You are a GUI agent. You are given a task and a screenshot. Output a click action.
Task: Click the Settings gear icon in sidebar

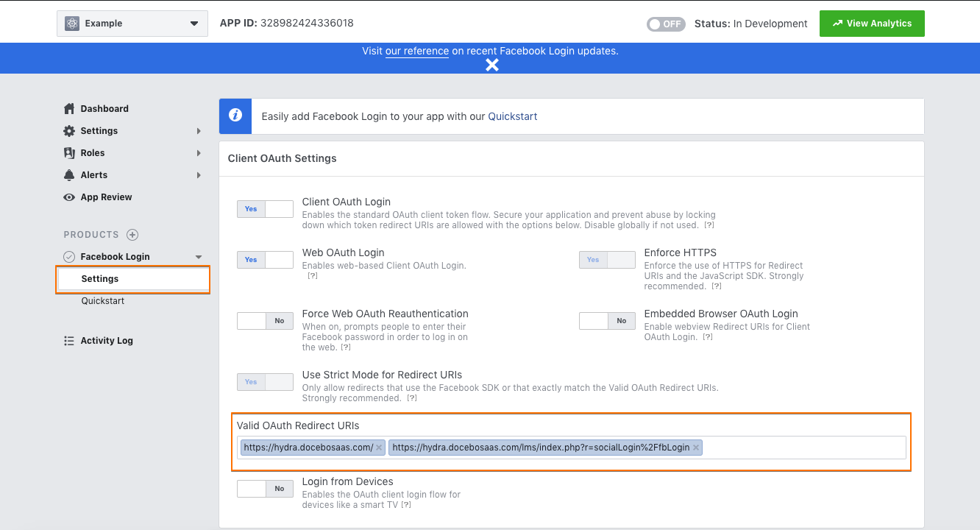tap(69, 130)
